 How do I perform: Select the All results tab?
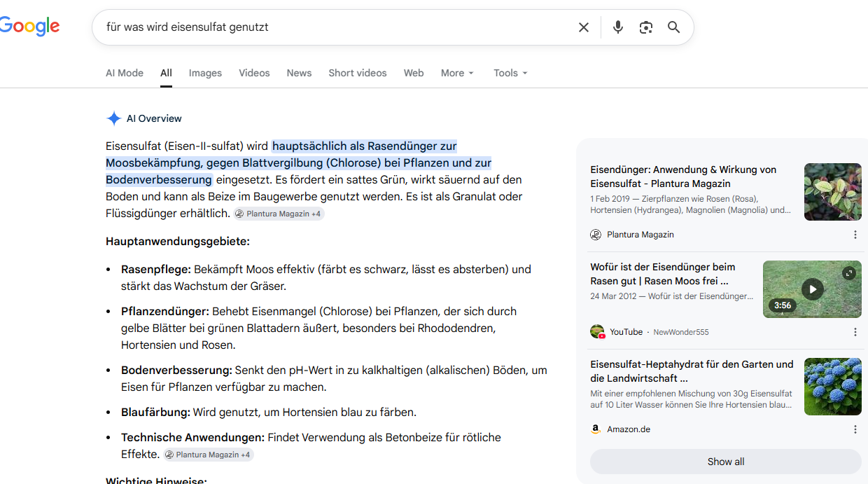(166, 73)
